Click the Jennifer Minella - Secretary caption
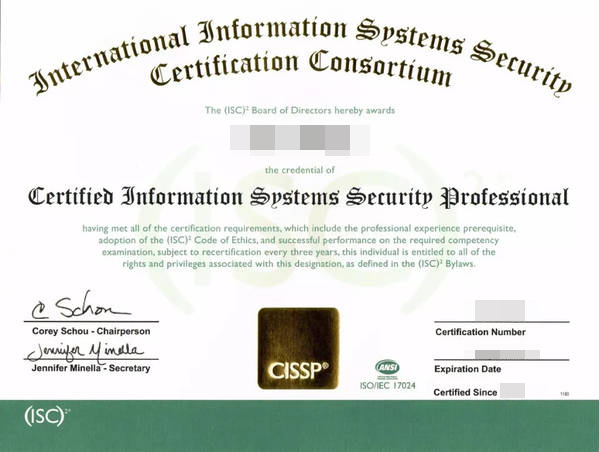The width and height of the screenshot is (599, 452). tap(91, 368)
